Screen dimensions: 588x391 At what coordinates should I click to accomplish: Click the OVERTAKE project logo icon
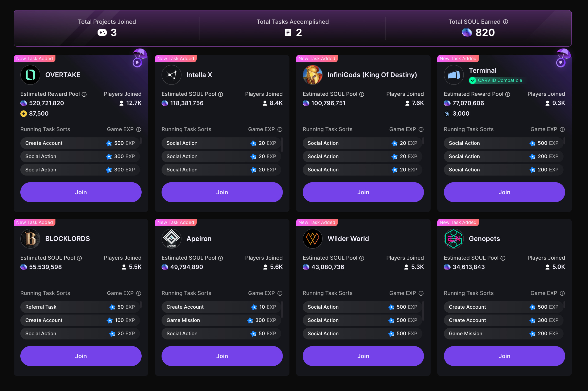pos(30,75)
